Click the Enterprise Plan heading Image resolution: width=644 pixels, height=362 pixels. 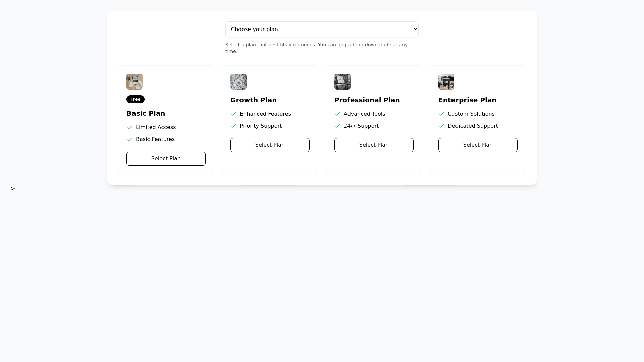pyautogui.click(x=467, y=100)
